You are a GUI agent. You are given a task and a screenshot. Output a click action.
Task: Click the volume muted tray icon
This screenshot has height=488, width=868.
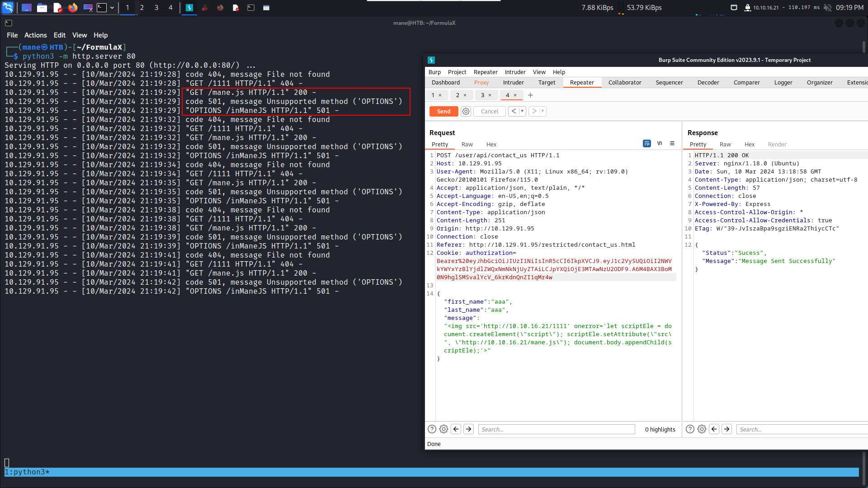click(827, 7)
